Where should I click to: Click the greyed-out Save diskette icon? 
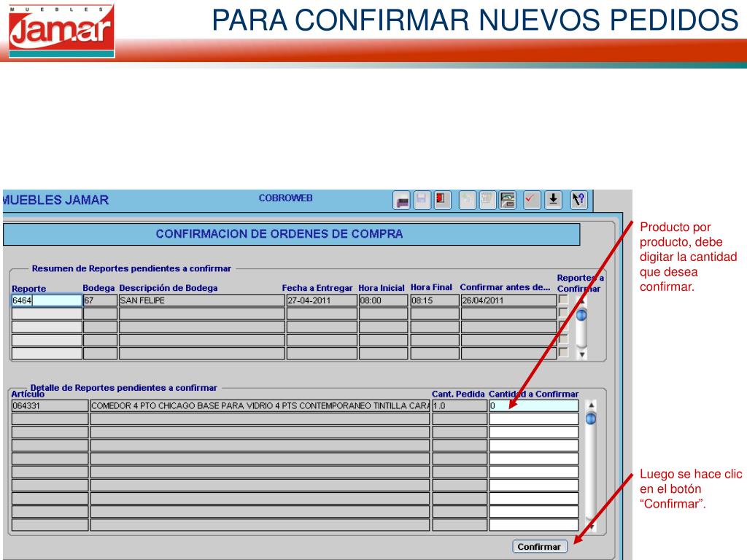tap(422, 200)
